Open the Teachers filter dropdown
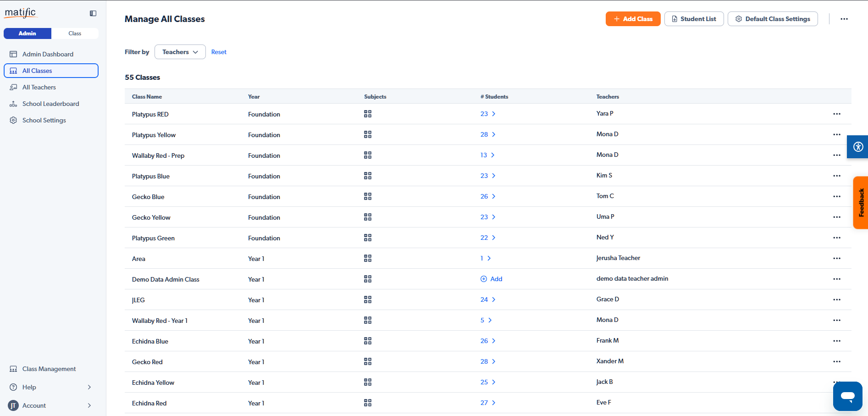 tap(180, 52)
